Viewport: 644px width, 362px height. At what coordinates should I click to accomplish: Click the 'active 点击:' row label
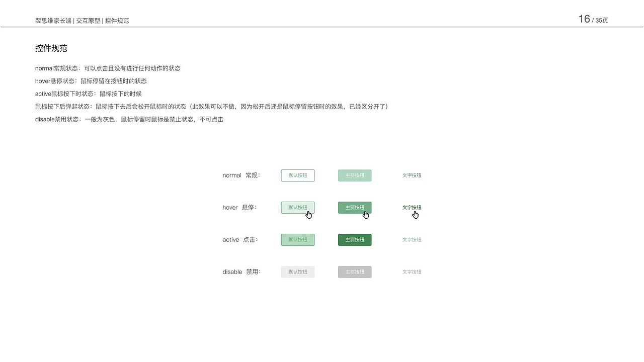click(240, 240)
